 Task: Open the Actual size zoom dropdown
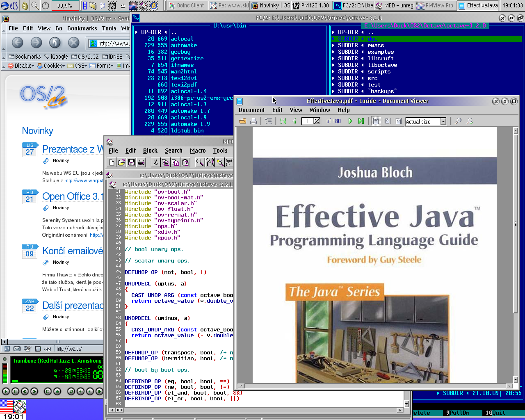[x=443, y=121]
